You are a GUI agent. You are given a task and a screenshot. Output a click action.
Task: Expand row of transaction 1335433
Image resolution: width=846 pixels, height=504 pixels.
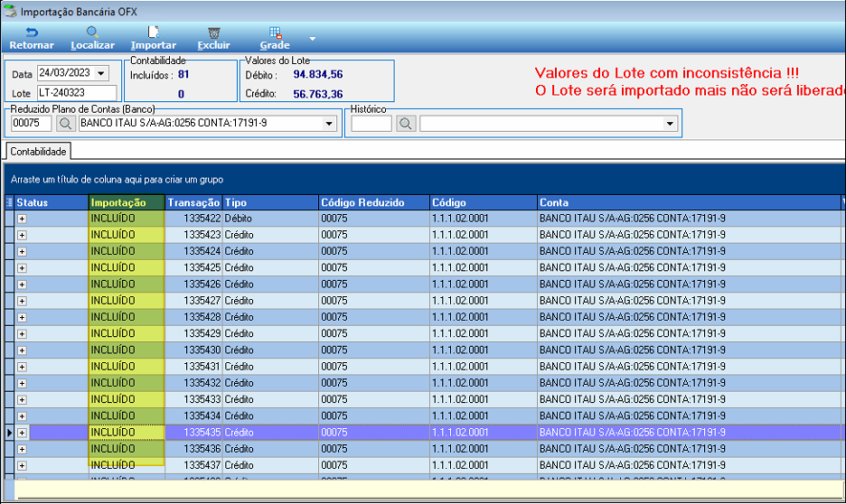(x=22, y=400)
